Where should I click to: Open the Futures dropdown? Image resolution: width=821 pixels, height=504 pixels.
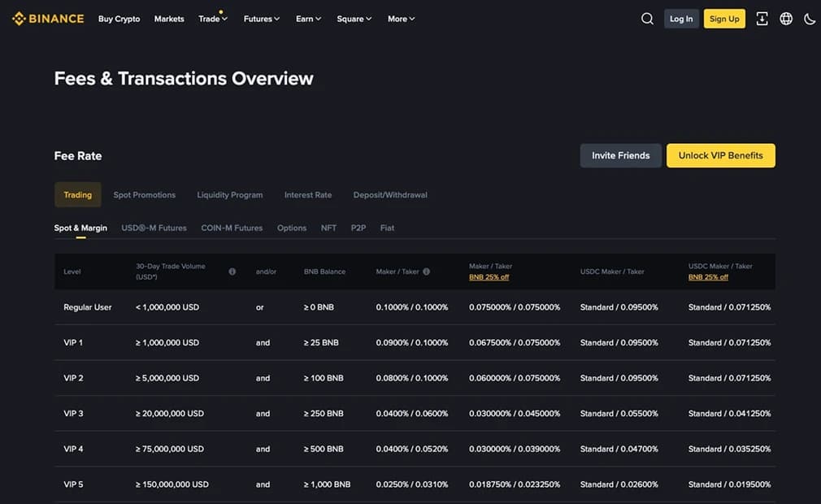[261, 19]
